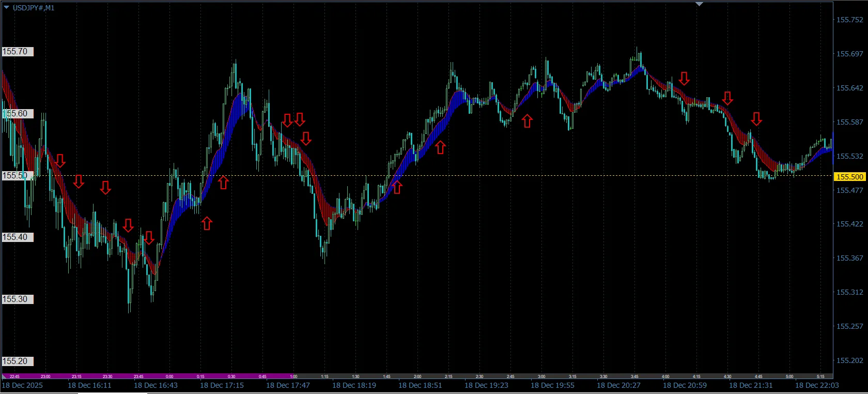Click the 155.70 price level label

16,52
